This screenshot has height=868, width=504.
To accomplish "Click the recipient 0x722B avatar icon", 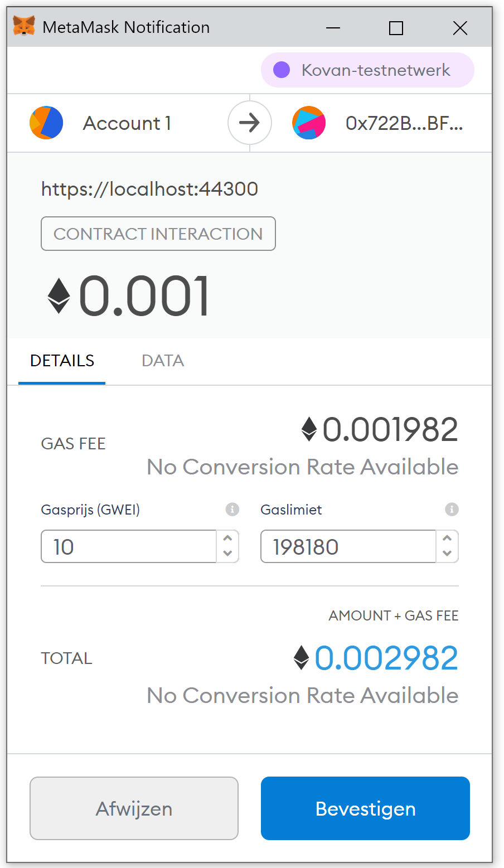I will pyautogui.click(x=309, y=123).
